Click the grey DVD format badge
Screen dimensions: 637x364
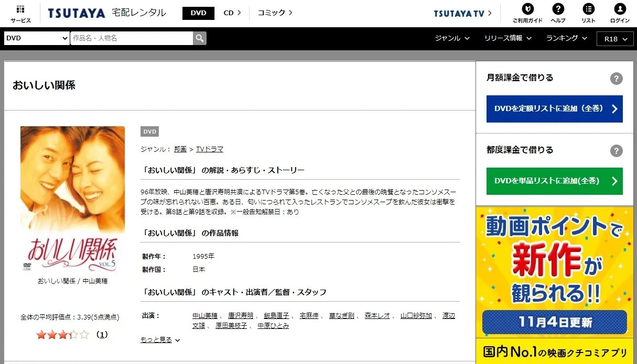point(149,131)
